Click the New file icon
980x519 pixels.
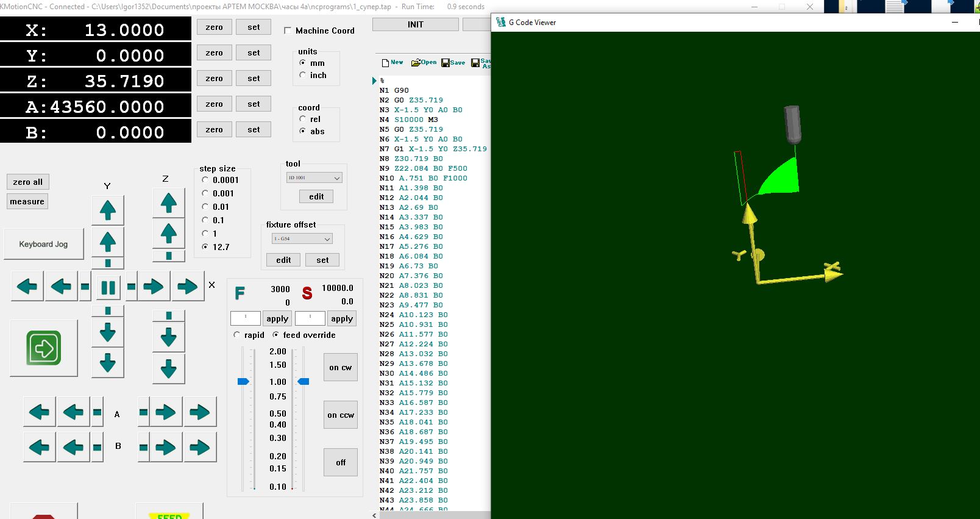[385, 63]
